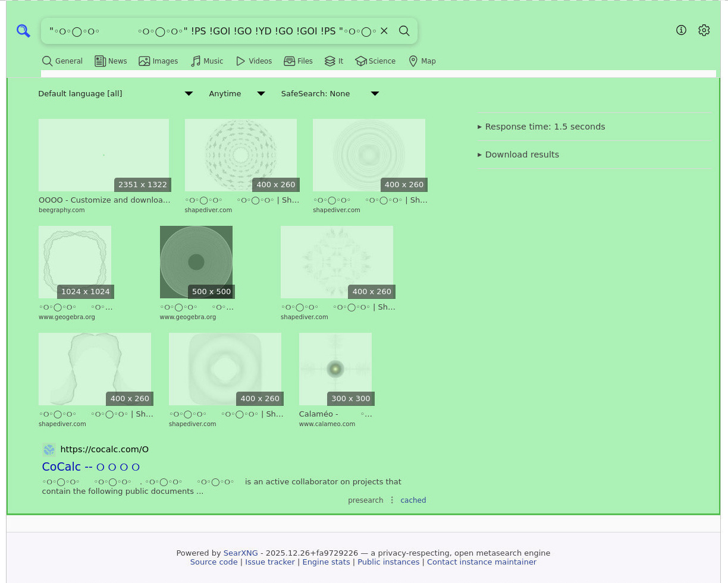Open the 500 x 500 geogebra circle thumbnail
The image size is (728, 583).
[196, 262]
